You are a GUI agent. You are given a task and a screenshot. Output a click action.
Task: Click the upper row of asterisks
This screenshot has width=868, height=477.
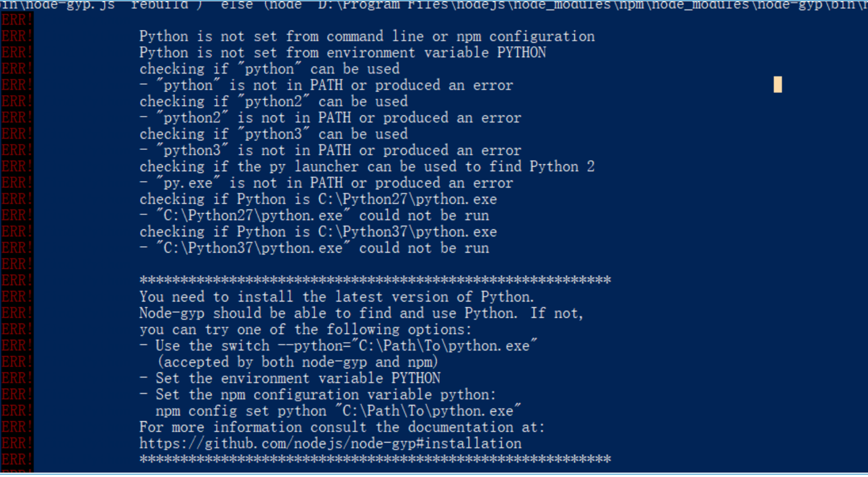pos(375,280)
